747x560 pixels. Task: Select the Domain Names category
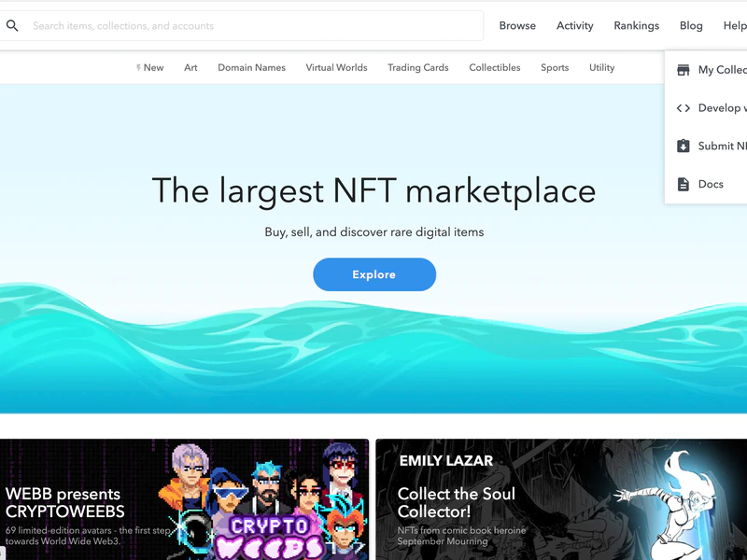pos(251,67)
